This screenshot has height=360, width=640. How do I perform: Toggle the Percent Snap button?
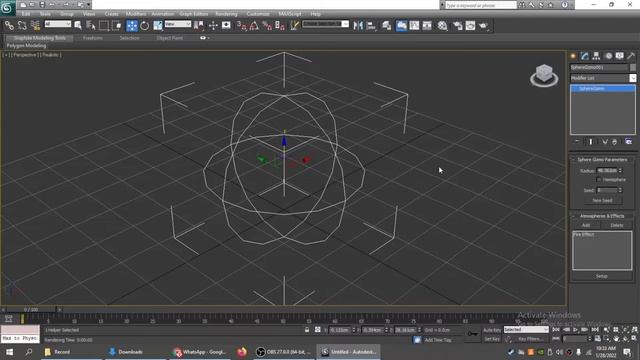point(267,26)
